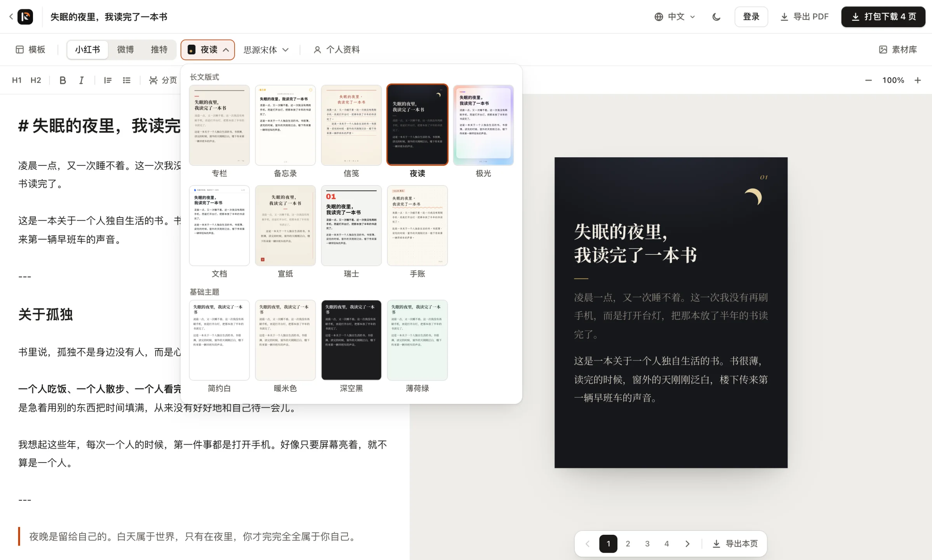Go to preview page 2
Screen dimensions: 932x560
click(628, 544)
